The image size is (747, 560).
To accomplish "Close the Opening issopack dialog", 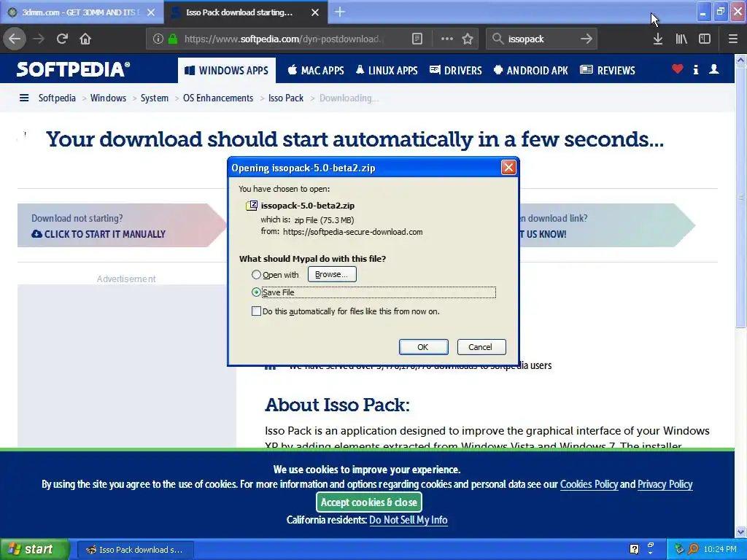I will [x=508, y=168].
